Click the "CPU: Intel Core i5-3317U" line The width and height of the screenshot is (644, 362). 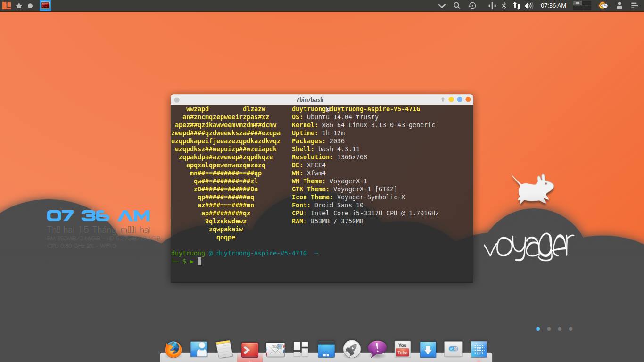click(x=365, y=213)
